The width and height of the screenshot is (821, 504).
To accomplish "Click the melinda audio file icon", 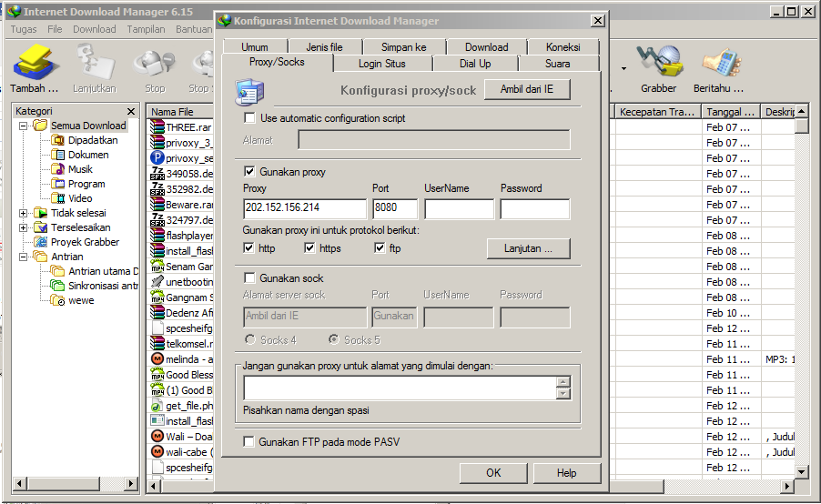I will (x=157, y=359).
